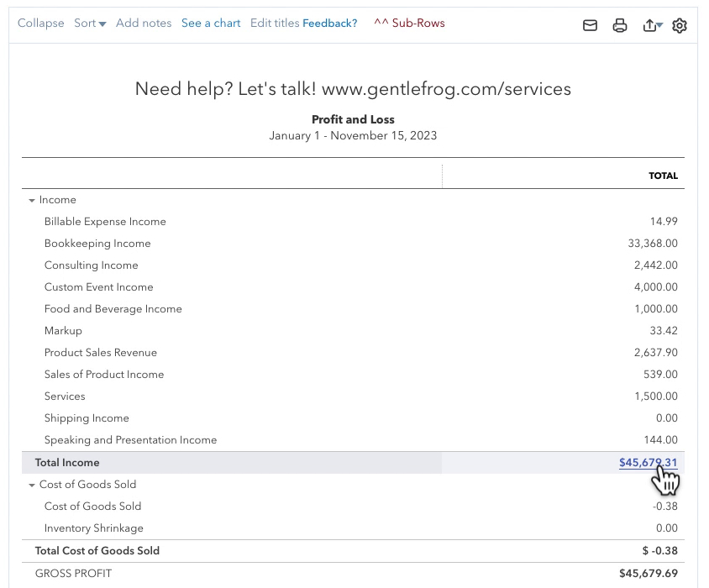
Task: Collapse the Income section arrow
Action: (x=32, y=201)
